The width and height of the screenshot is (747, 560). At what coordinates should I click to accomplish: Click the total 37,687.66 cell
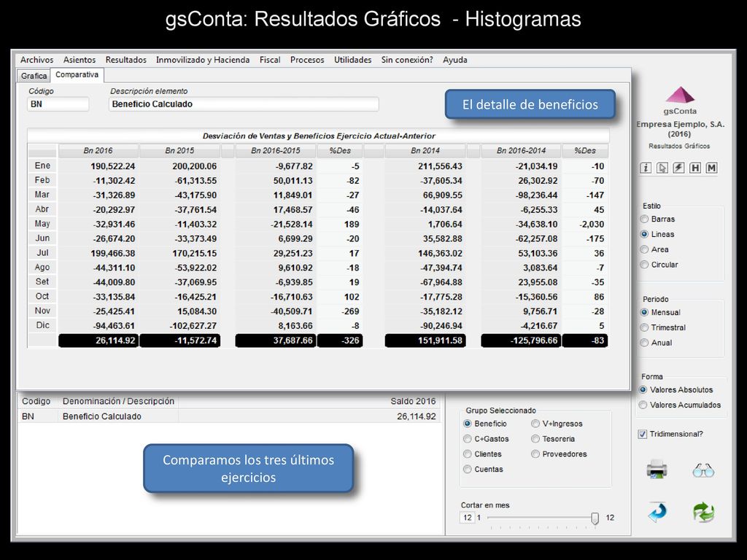click(x=275, y=341)
